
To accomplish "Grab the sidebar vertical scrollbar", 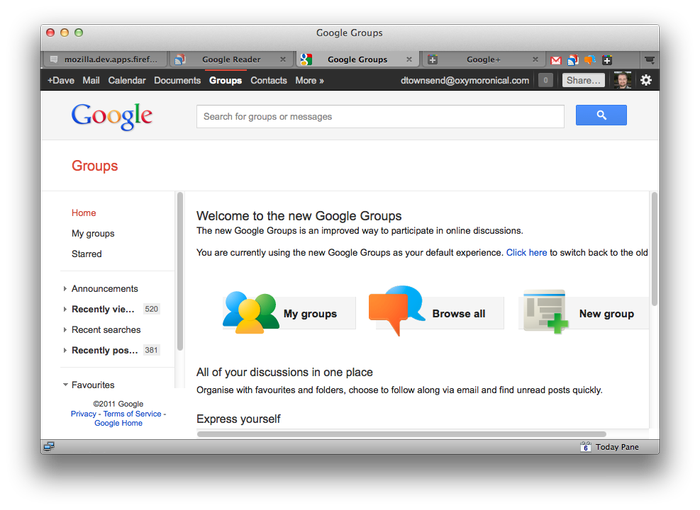I will [180, 271].
